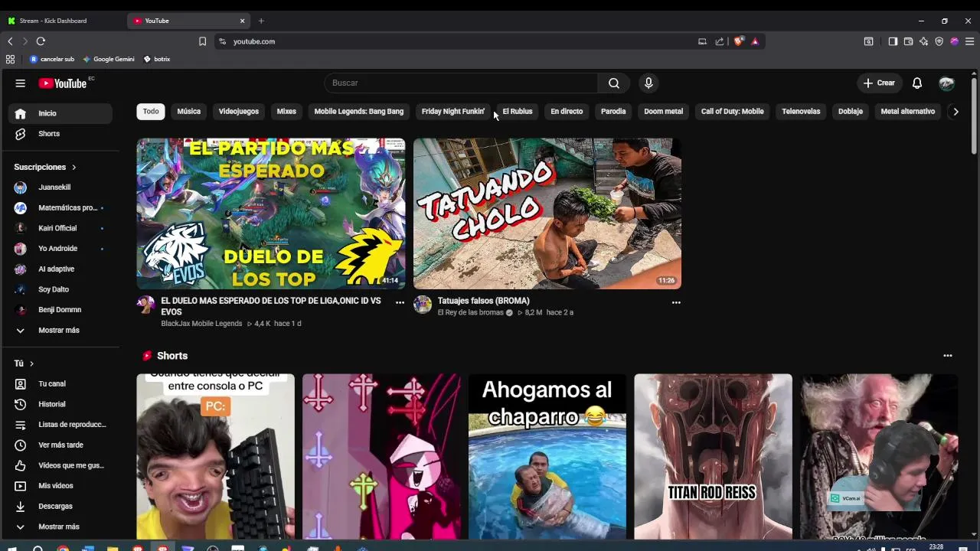
Task: Open Soy Dalto subscription
Action: tap(60, 289)
